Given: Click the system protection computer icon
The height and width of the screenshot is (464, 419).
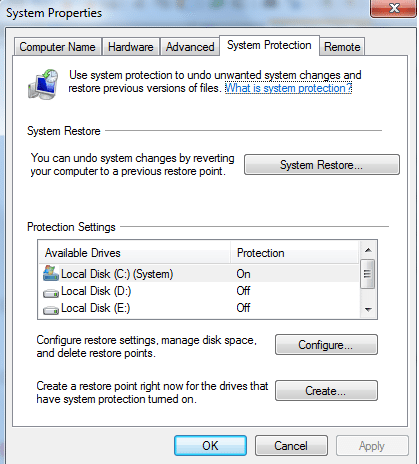Looking at the screenshot, I should tap(43, 84).
